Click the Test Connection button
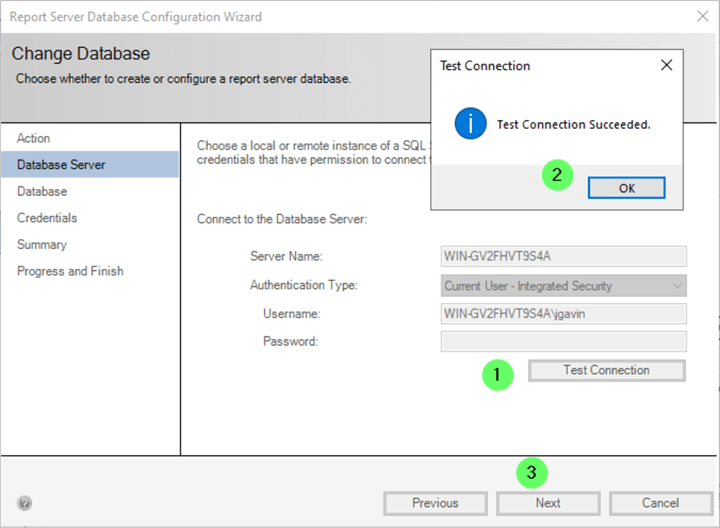Image resolution: width=720 pixels, height=528 pixels. coord(606,371)
